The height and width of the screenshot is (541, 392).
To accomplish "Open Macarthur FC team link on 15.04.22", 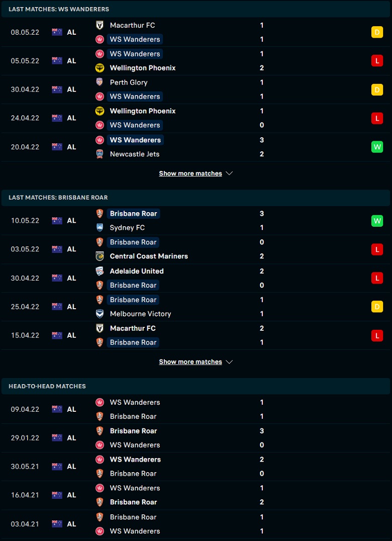I will click(133, 328).
